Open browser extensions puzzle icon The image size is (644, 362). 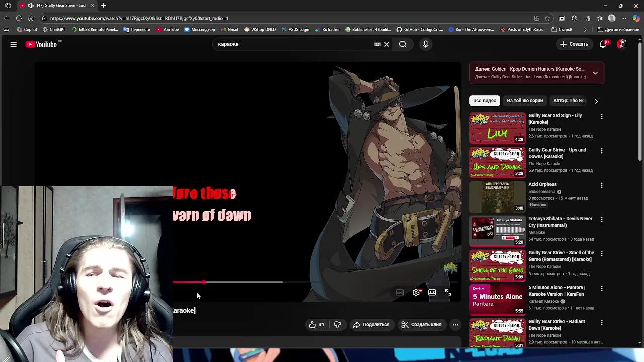pos(574,18)
